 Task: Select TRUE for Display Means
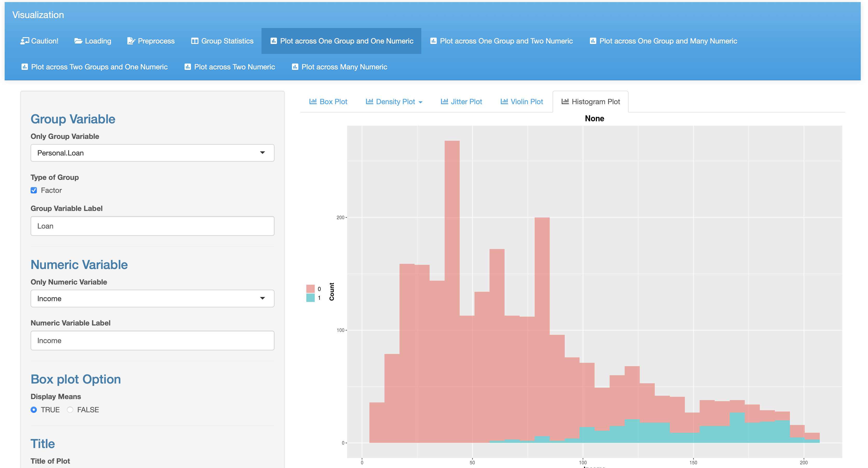[34, 410]
